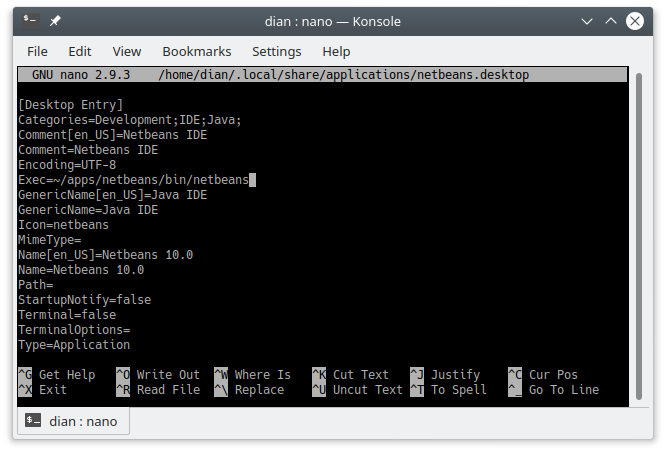Viewport: 666px width, 452px height.
Task: Click the Name=Netbeans 10.0 line
Action: tap(81, 270)
